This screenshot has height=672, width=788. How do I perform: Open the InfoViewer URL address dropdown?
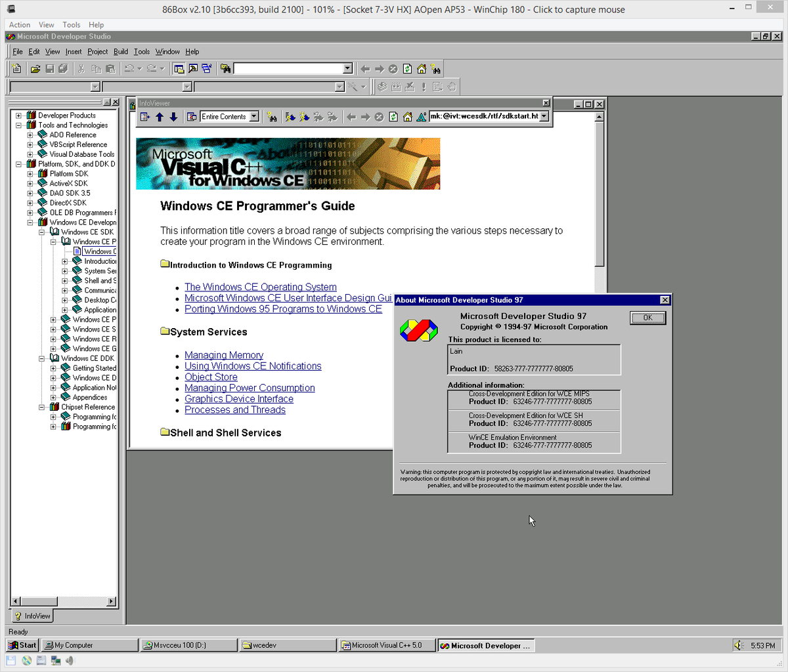(x=544, y=117)
